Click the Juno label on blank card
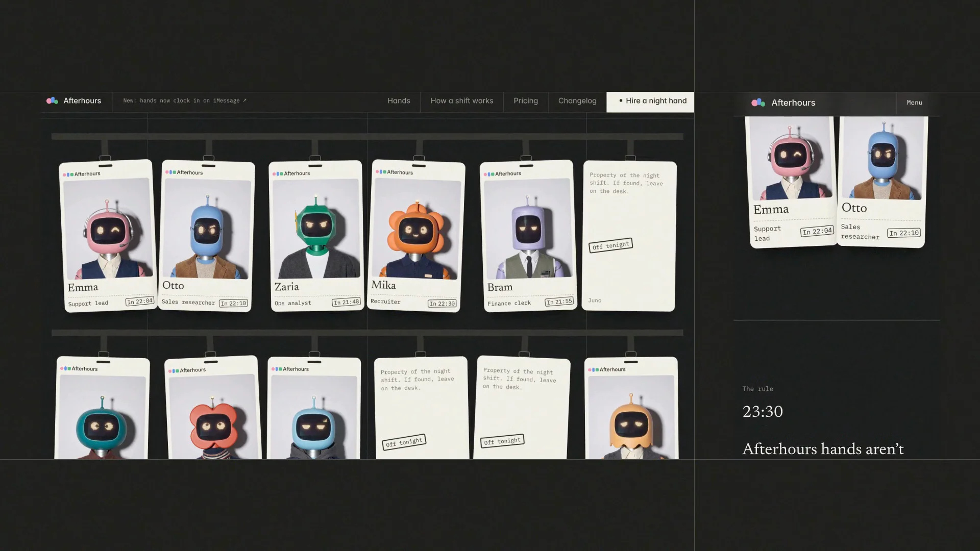This screenshot has height=551, width=980. pos(595,300)
